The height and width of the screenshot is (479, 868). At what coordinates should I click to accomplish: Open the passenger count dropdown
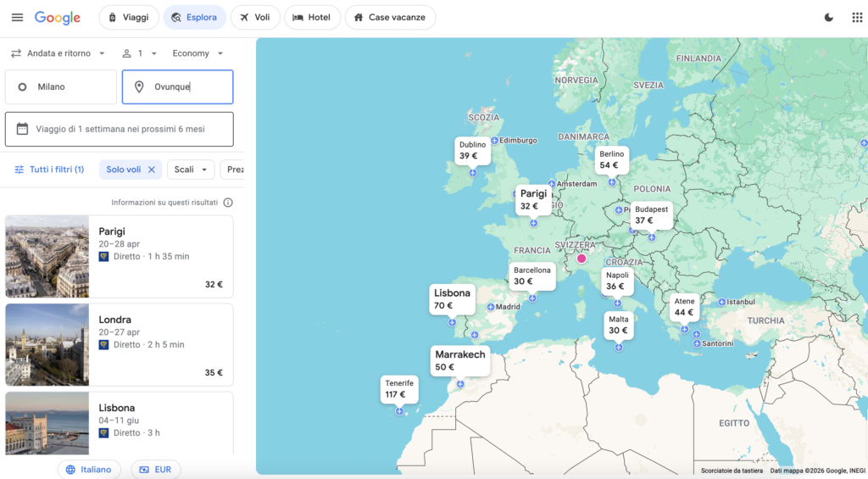tap(140, 53)
